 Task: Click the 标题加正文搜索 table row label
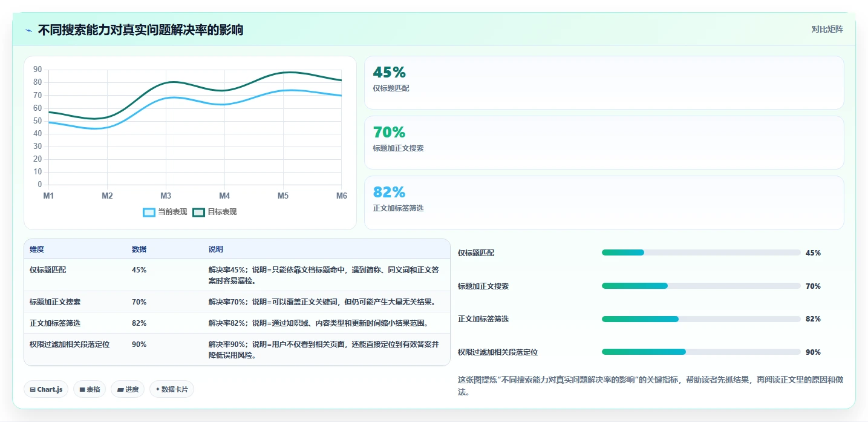(x=55, y=302)
